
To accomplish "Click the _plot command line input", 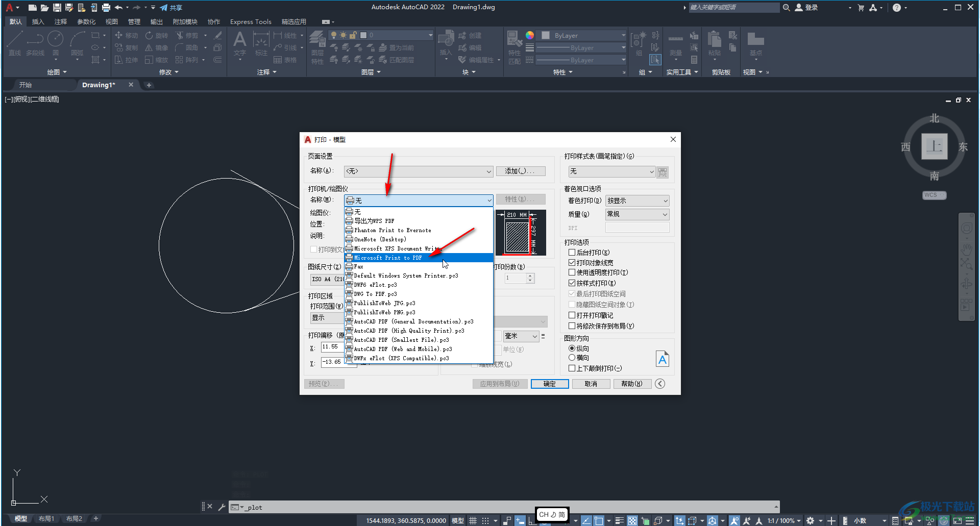I will [503, 507].
